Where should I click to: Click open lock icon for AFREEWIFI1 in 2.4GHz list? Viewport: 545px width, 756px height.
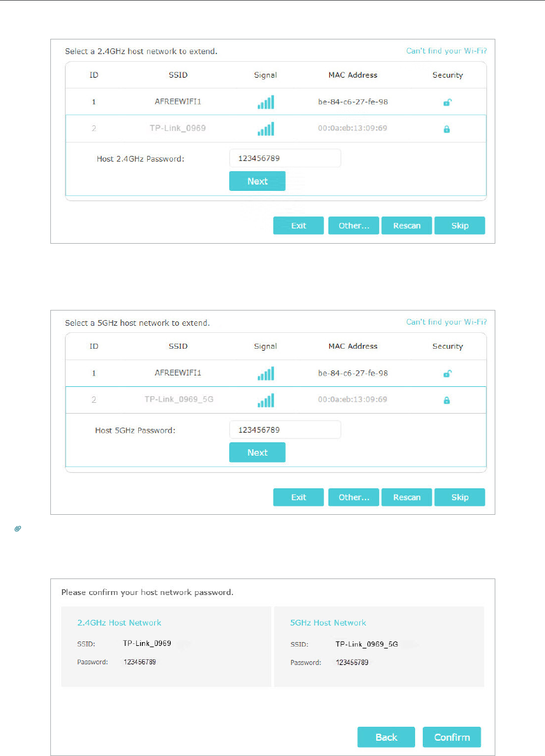tap(447, 102)
